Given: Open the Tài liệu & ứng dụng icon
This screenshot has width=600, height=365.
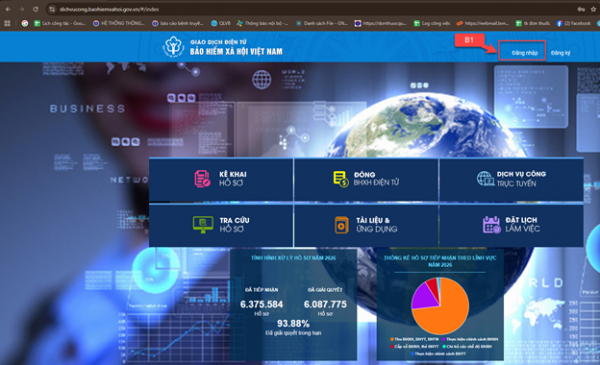Looking at the screenshot, I should click(341, 225).
